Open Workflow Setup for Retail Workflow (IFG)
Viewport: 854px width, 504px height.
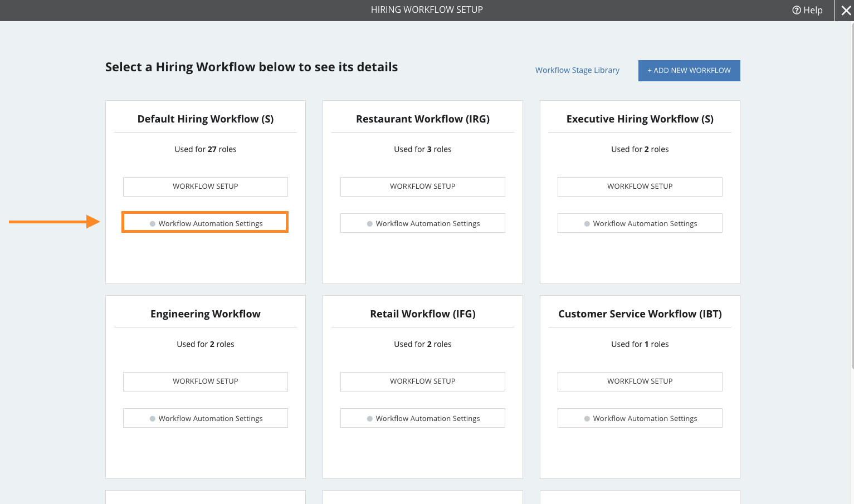click(x=423, y=381)
